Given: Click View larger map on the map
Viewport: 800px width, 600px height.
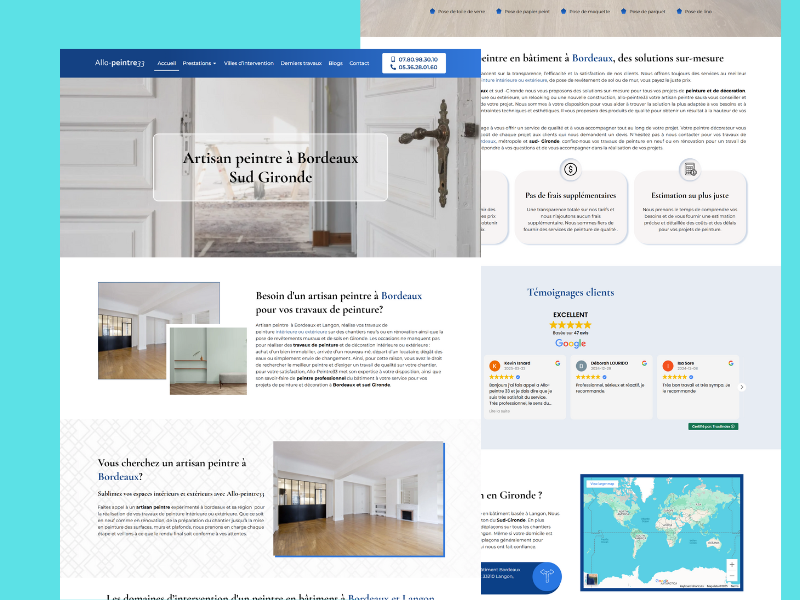Looking at the screenshot, I should click(602, 484).
